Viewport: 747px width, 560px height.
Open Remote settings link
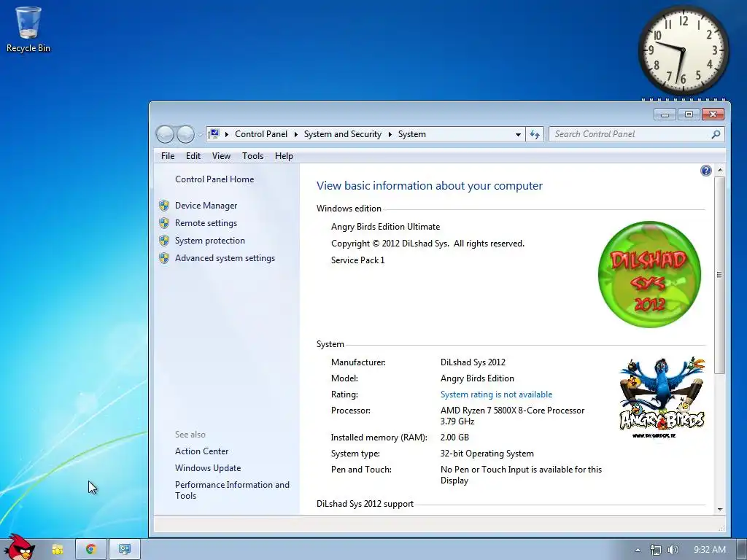(206, 223)
